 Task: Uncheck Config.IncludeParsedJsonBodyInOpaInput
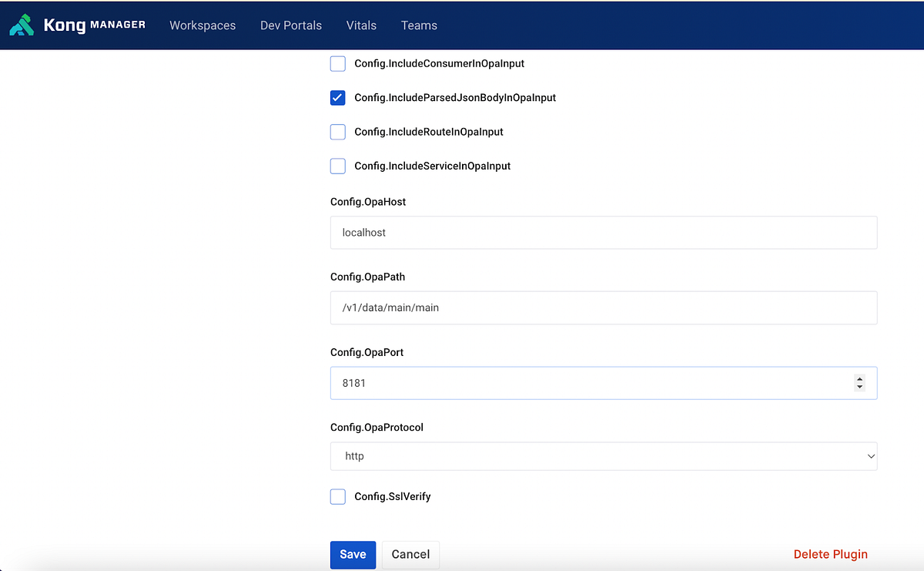coord(337,98)
